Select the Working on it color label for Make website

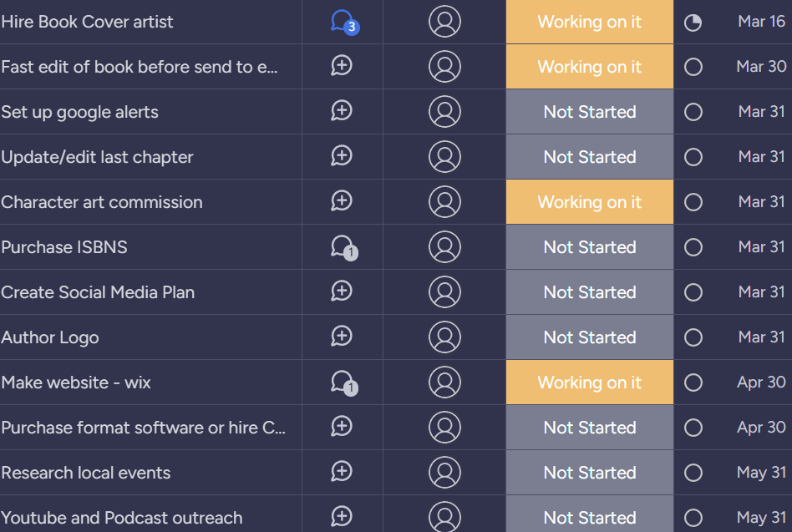coord(590,383)
